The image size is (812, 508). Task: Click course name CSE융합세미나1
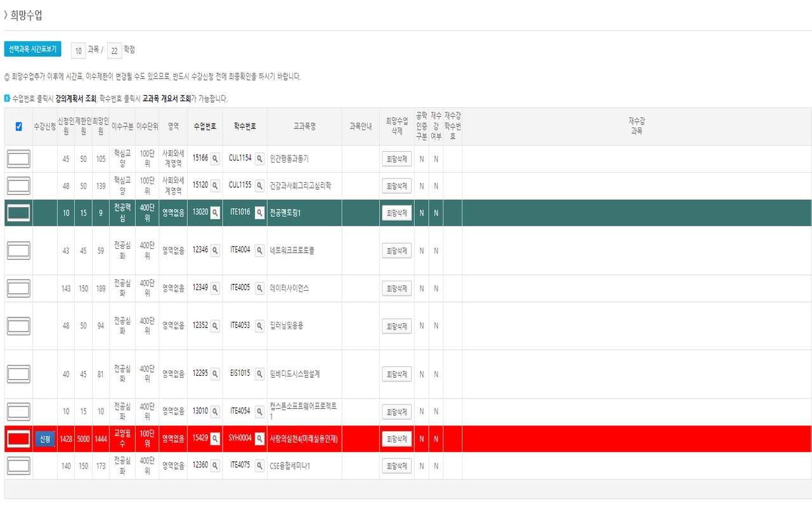tap(290, 466)
